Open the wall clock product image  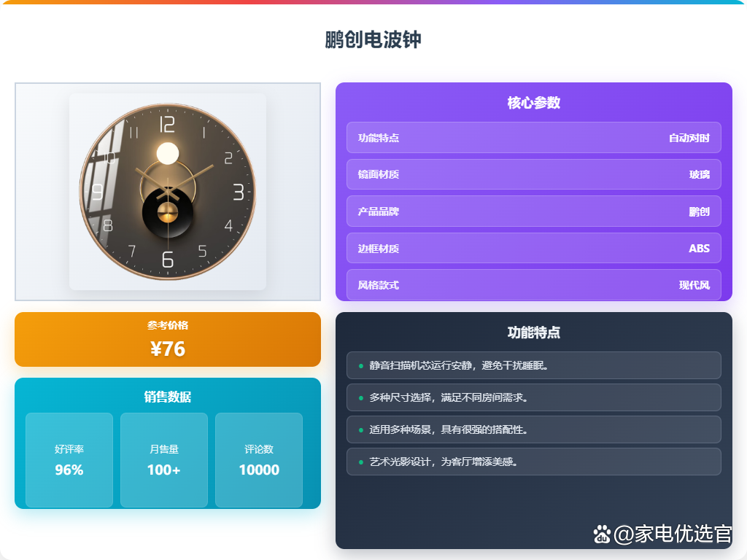[x=168, y=192]
